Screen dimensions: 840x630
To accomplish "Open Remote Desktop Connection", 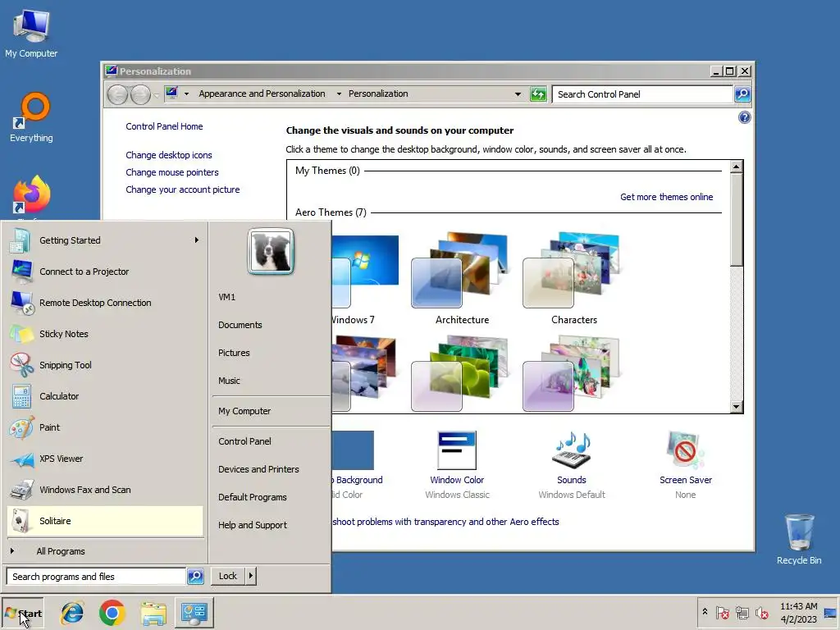I will coord(105,303).
